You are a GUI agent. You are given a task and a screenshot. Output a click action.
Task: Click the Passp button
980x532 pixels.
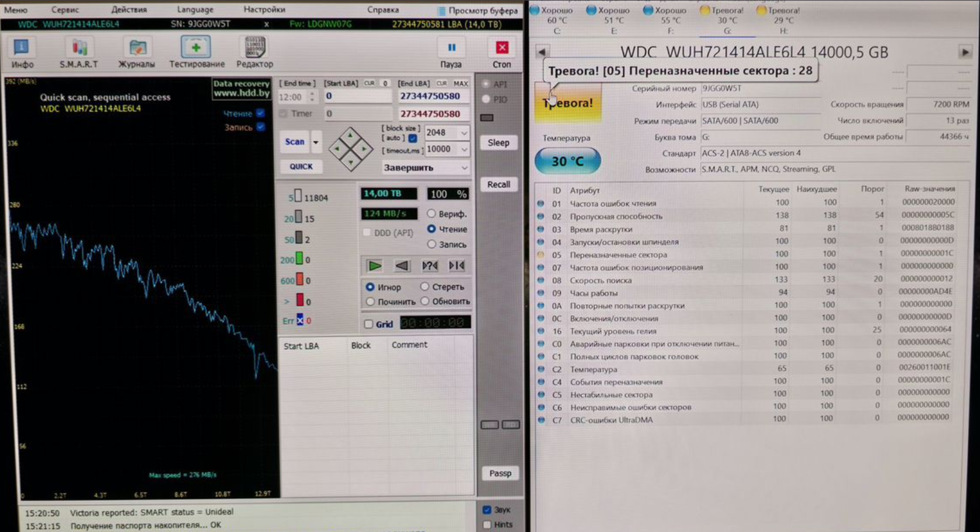click(x=500, y=474)
